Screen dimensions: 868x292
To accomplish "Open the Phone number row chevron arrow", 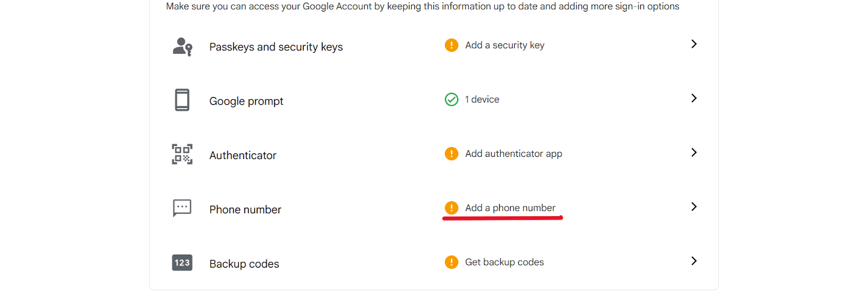I will pyautogui.click(x=694, y=207).
